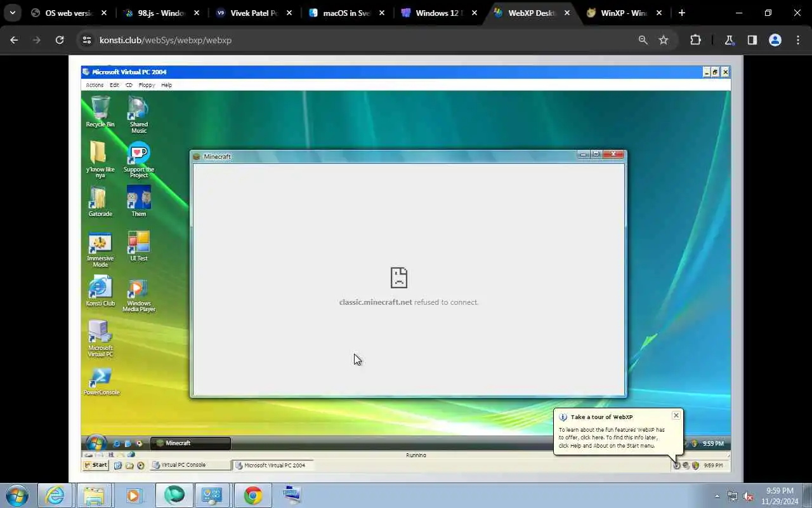Switch to the 'Windows 12' browser tab
Screen dimensions: 812x508
coord(440,13)
